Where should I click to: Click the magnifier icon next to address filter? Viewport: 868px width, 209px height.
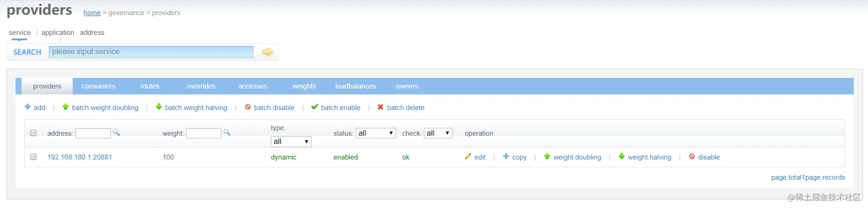tap(116, 132)
